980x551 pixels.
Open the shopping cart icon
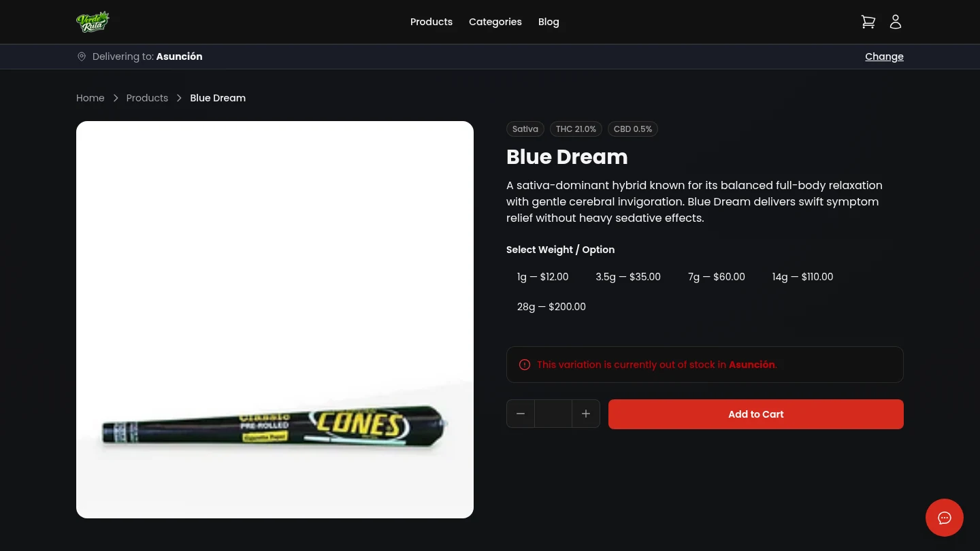tap(868, 21)
